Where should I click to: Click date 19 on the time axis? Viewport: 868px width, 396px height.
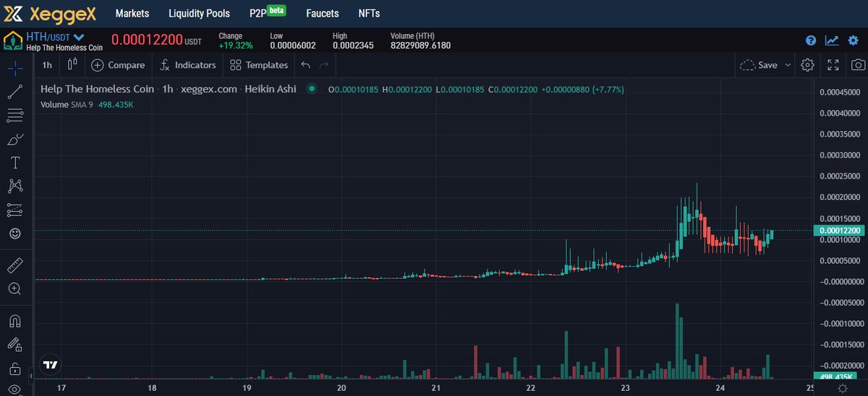[247, 388]
